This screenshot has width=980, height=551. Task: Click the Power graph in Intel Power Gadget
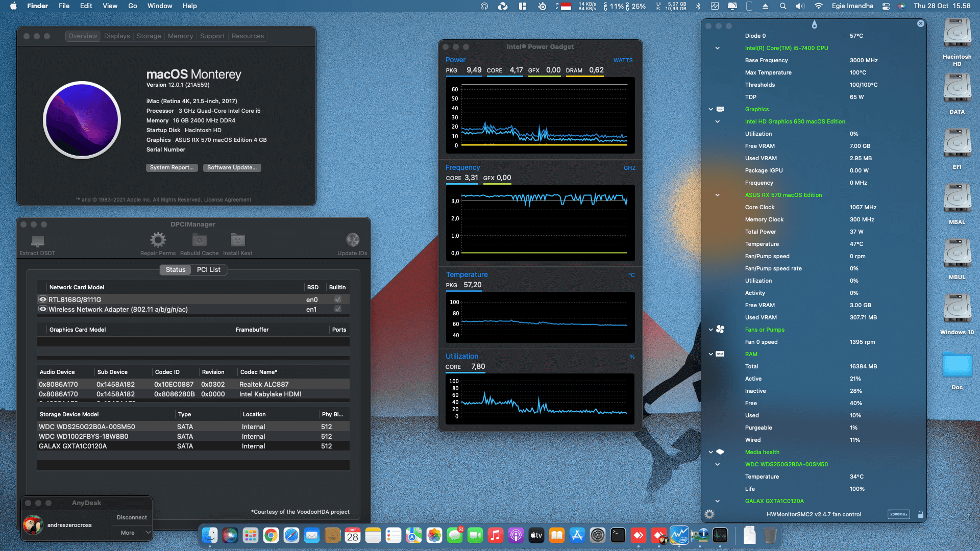point(541,115)
